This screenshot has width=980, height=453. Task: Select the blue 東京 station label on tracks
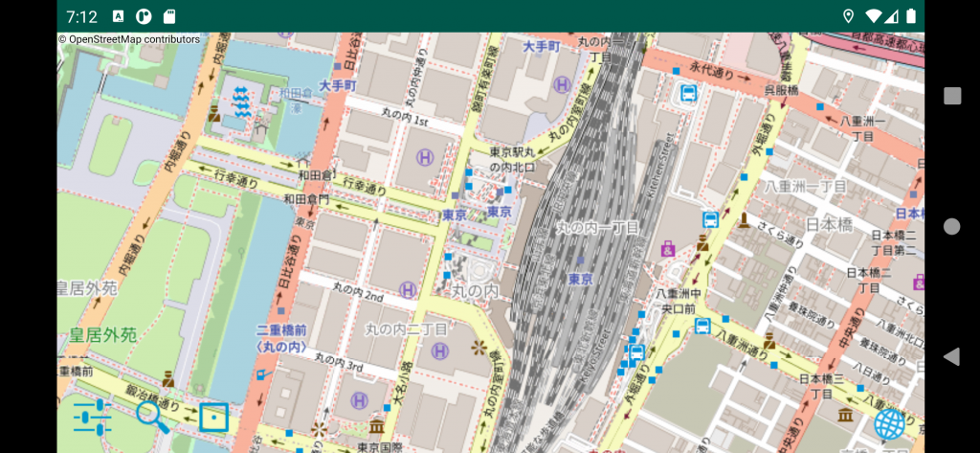tap(580, 279)
